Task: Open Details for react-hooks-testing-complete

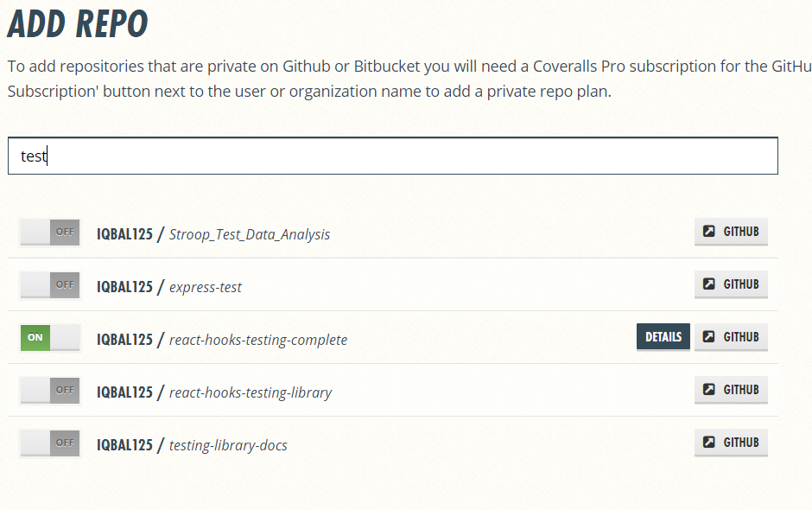Action: [663, 337]
